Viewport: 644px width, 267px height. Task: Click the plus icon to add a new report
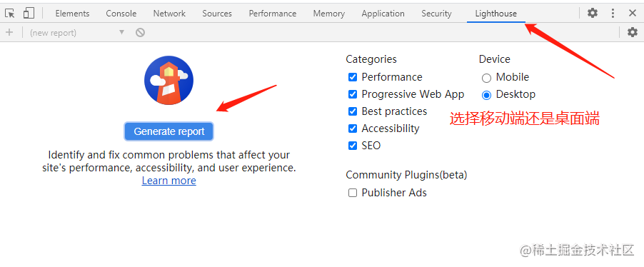click(x=9, y=32)
